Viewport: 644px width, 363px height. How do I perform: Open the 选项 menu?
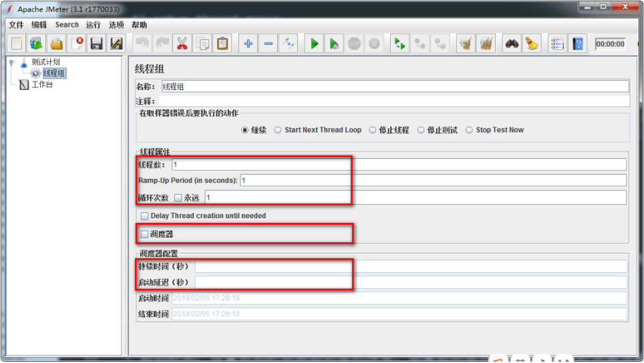[116, 25]
